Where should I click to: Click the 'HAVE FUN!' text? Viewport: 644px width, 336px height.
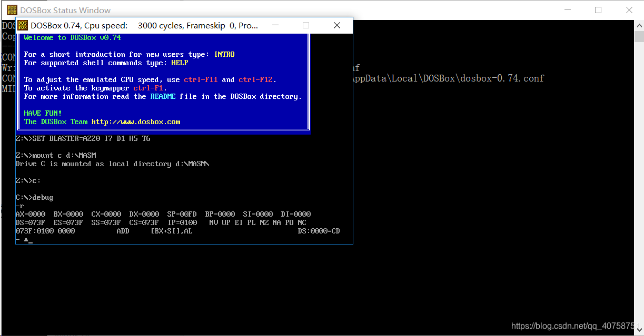tap(43, 113)
